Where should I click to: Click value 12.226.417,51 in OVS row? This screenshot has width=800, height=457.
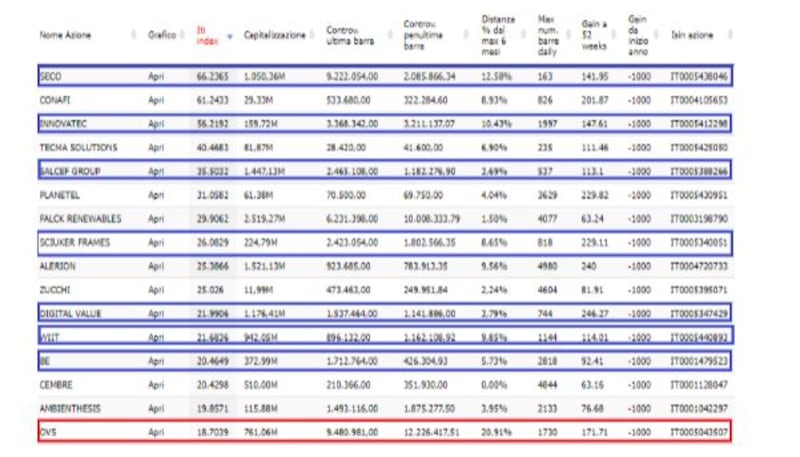432,432
